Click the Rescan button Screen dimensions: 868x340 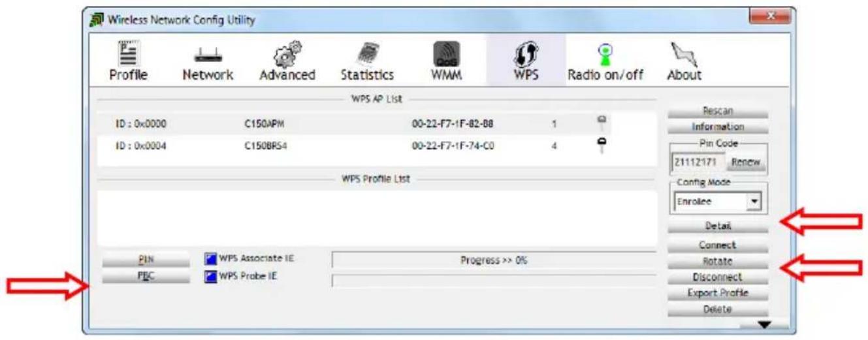(x=718, y=112)
